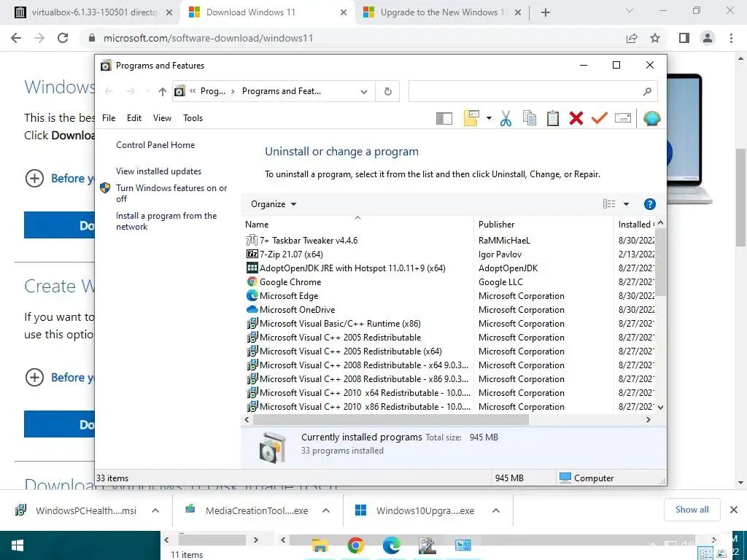747x560 pixels.
Task: Open the Windows Start menu
Action: tap(18, 545)
